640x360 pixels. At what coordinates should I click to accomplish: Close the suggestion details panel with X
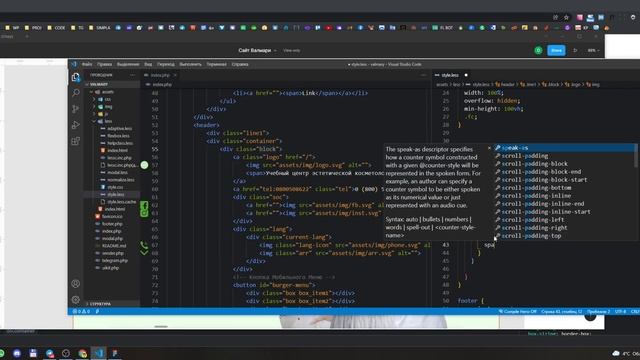coord(489,148)
